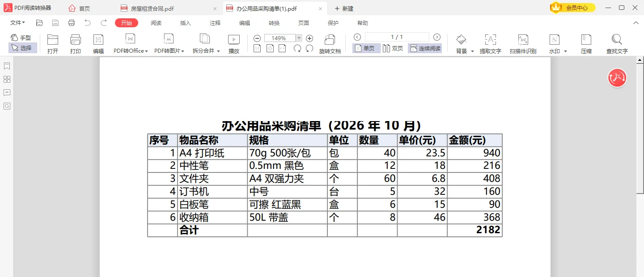
Task: Switch to 注释 ribbon tab
Action: pos(215,23)
